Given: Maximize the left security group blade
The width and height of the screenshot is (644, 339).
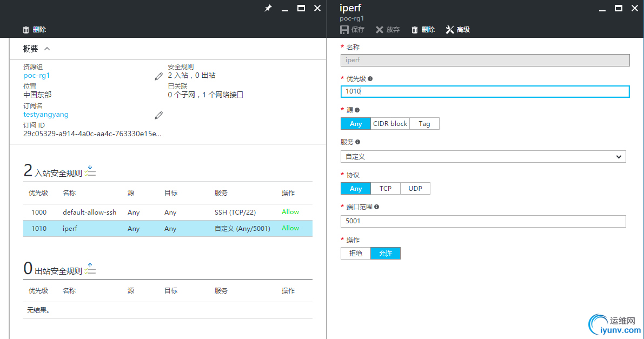Looking at the screenshot, I should pos(301,8).
